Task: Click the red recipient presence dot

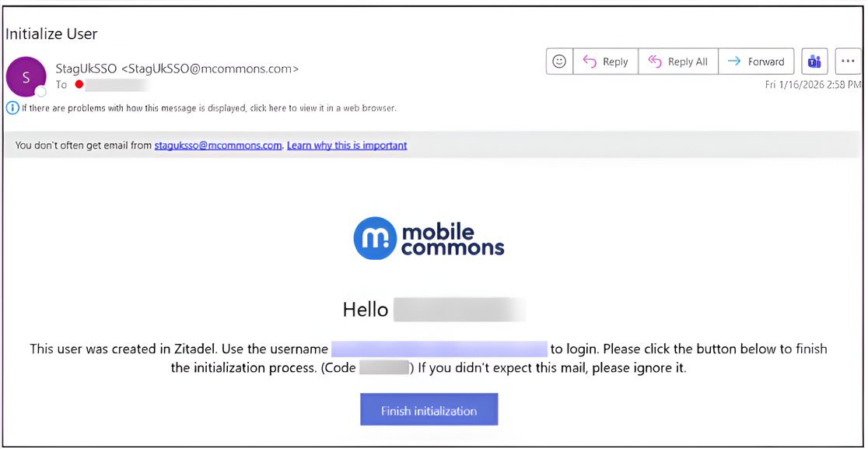Action: pyautogui.click(x=79, y=85)
